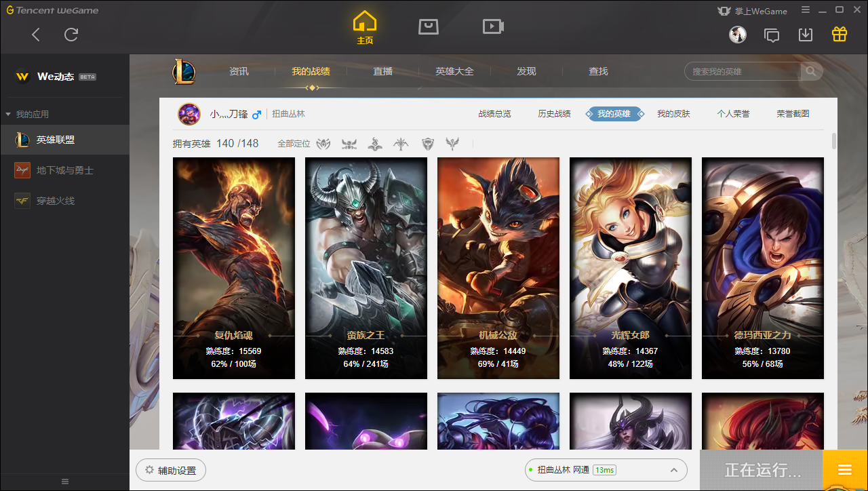This screenshot has width=868, height=491.
Task: Select 地下城与勇士 in the sidebar
Action: 64,170
